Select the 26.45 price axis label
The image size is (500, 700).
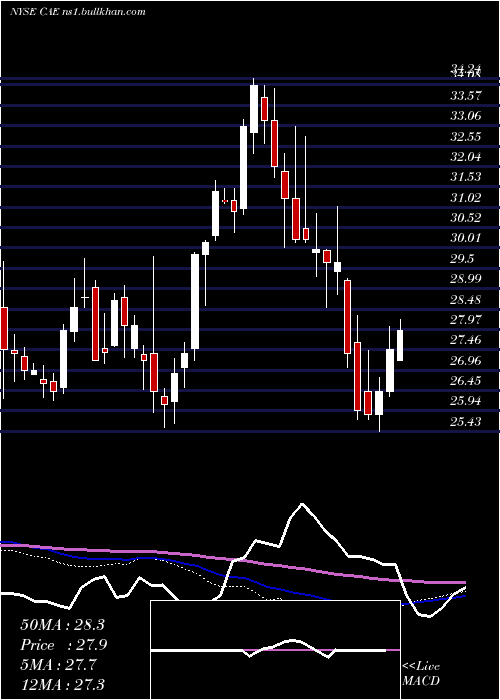click(x=466, y=381)
